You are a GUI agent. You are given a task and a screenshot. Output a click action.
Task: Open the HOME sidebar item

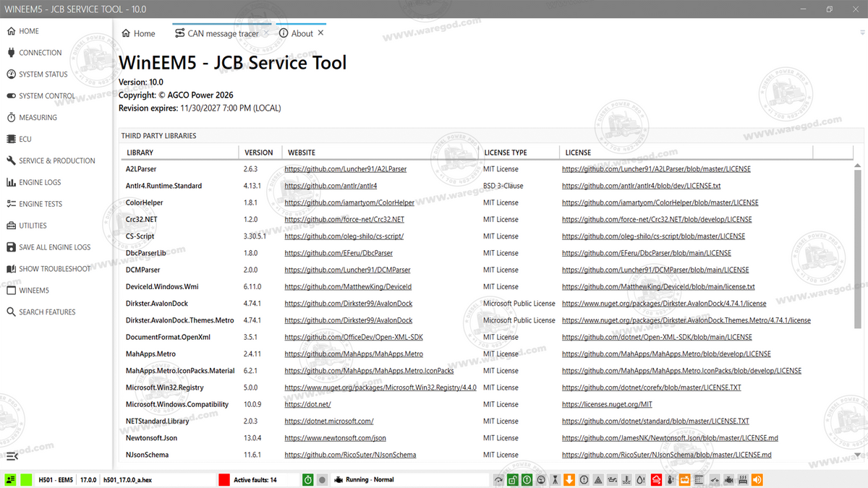point(29,31)
